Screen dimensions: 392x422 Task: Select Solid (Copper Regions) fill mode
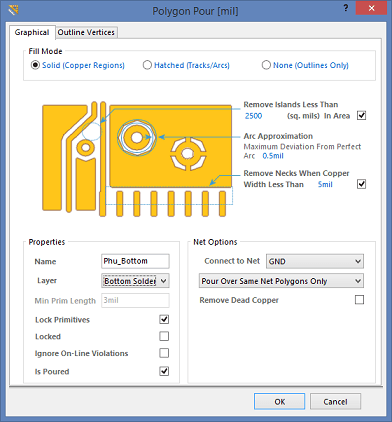(78, 65)
